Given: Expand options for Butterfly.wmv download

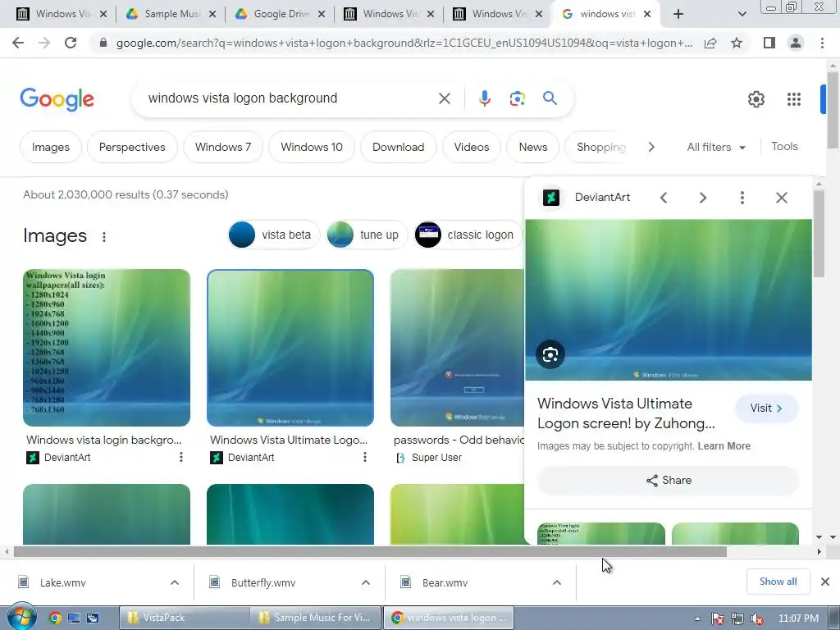Looking at the screenshot, I should click(x=366, y=582).
